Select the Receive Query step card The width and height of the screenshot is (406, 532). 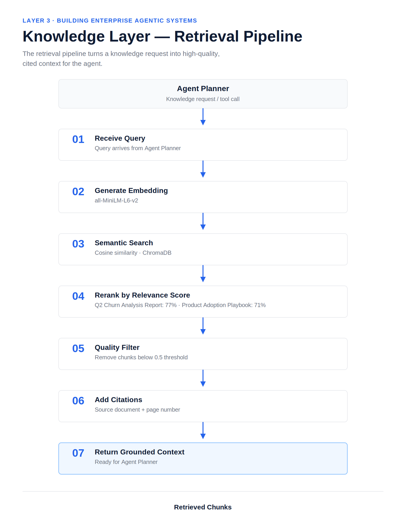(x=203, y=145)
